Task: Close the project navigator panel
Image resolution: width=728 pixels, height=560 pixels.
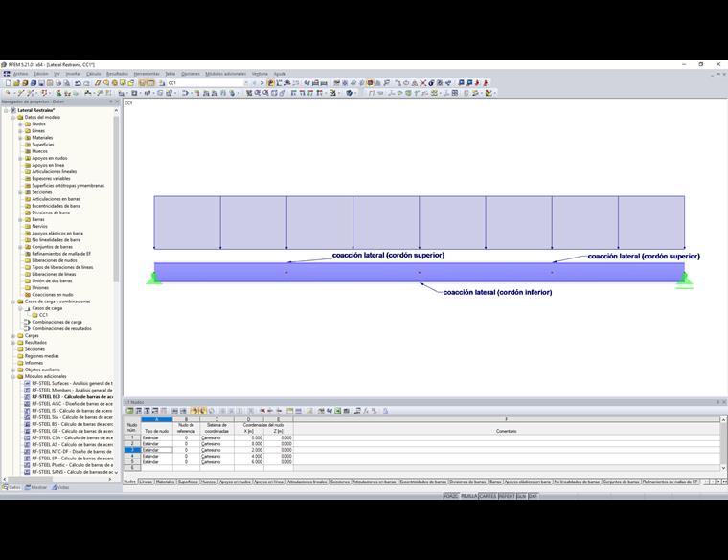Action: tap(117, 101)
